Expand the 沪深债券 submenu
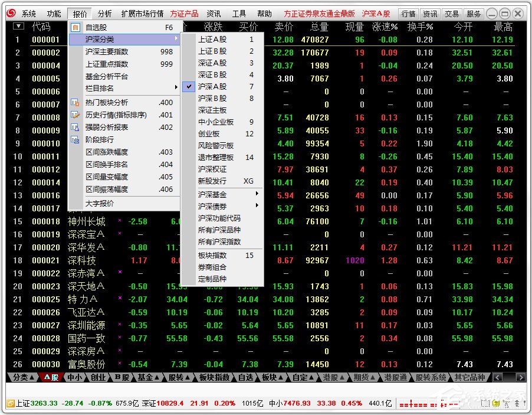This screenshot has width=532, height=415. pos(222,206)
